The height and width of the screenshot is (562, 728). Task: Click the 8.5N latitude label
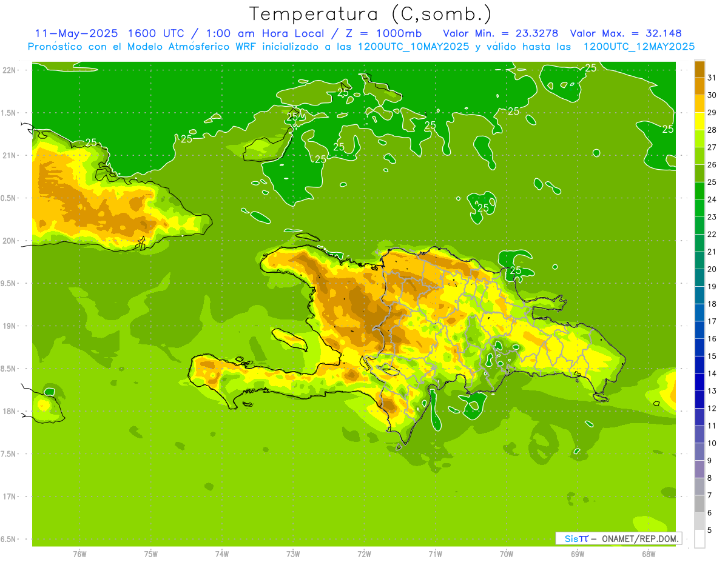pyautogui.click(x=9, y=369)
